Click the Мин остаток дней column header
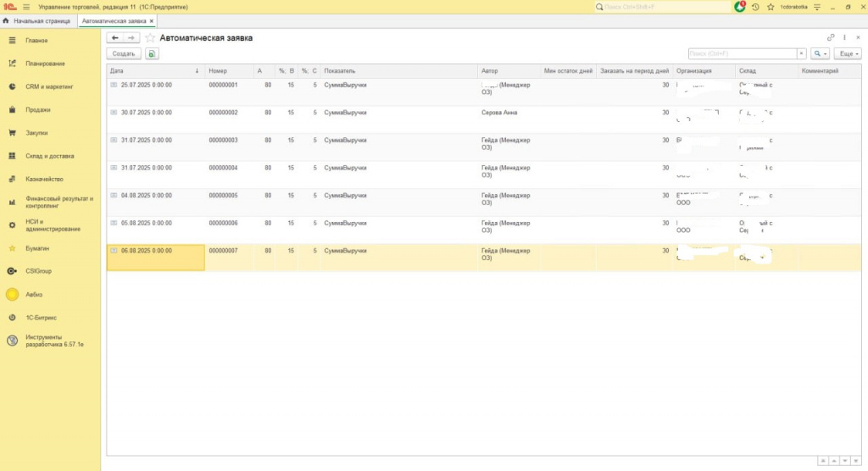This screenshot has width=868, height=471. point(568,71)
